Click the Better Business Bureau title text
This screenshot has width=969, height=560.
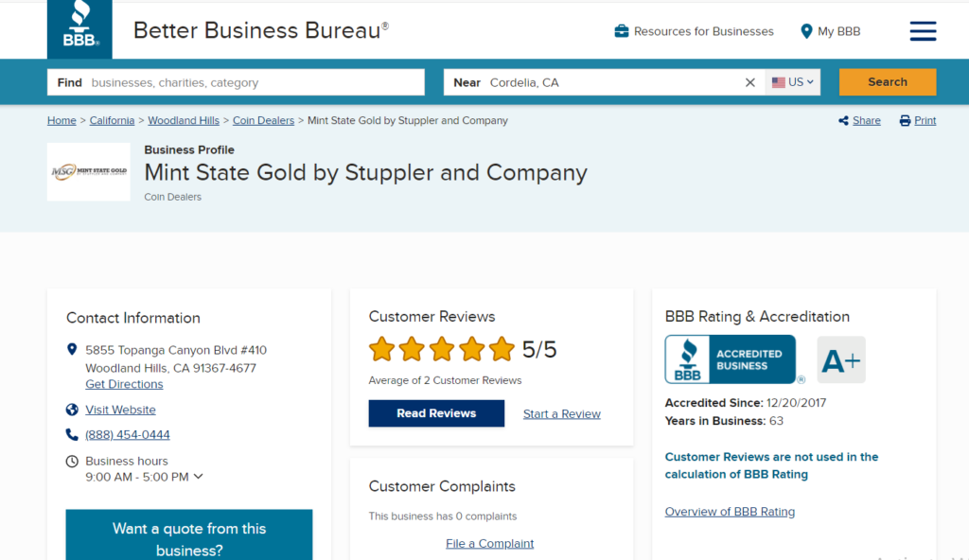click(x=261, y=30)
